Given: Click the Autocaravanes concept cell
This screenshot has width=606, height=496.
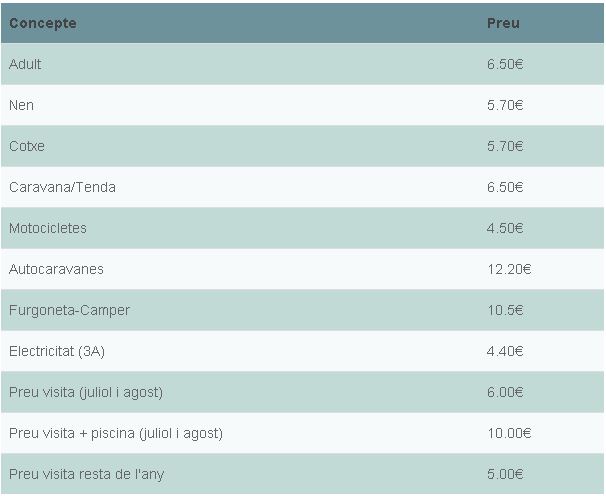Looking at the screenshot, I should click(x=56, y=269).
